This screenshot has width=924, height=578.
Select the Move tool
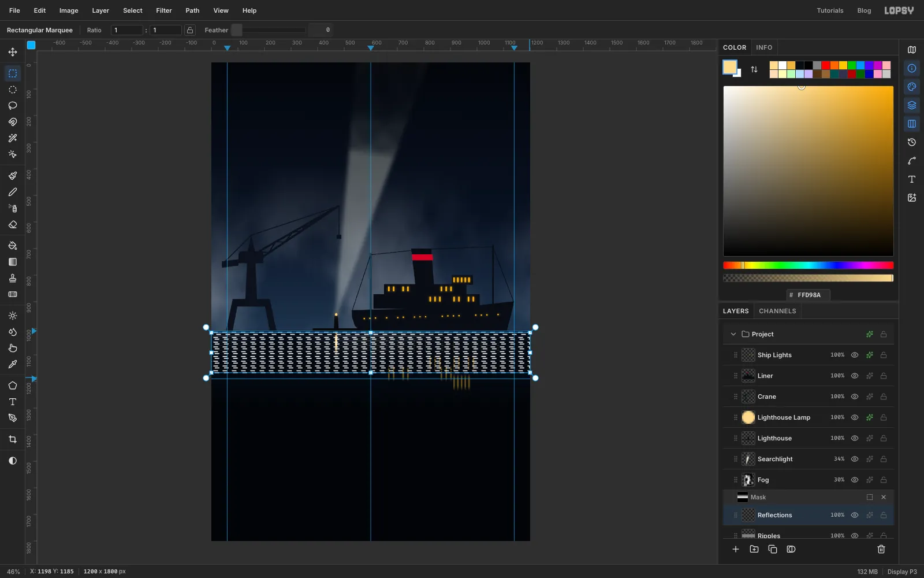pos(13,52)
